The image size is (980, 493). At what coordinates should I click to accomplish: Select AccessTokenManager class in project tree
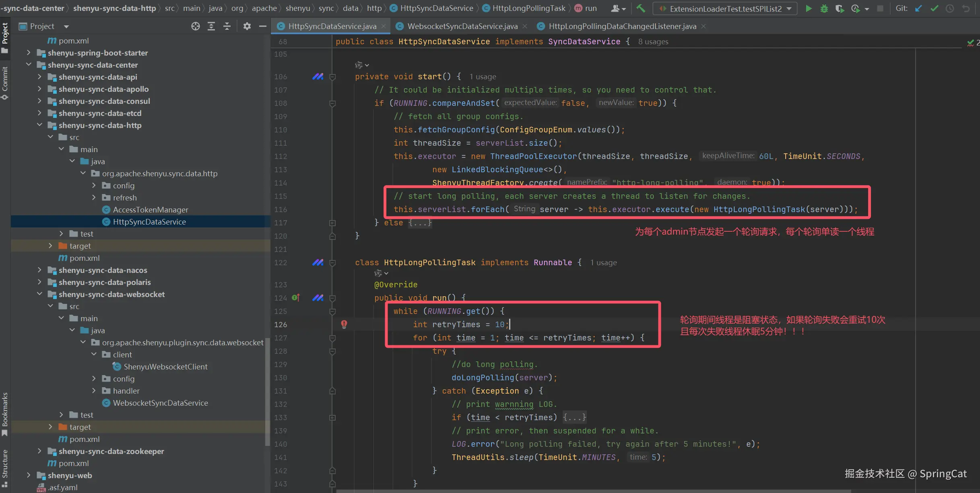tap(150, 210)
